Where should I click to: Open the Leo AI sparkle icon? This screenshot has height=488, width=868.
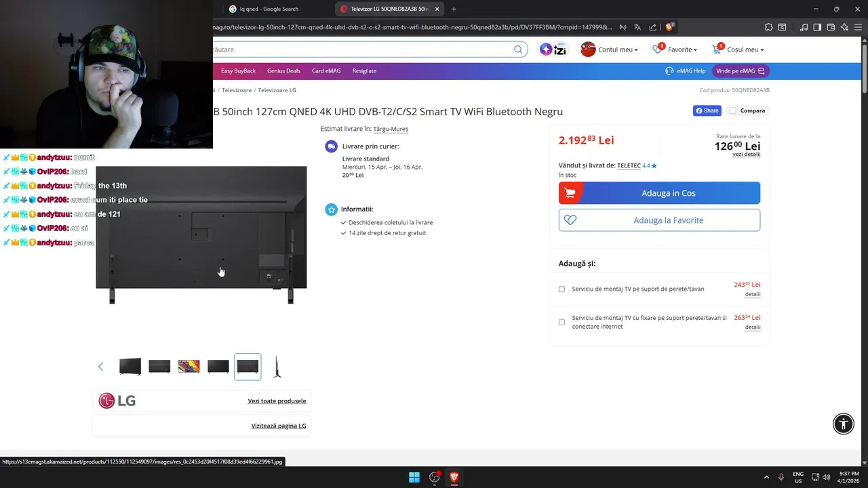tap(844, 27)
